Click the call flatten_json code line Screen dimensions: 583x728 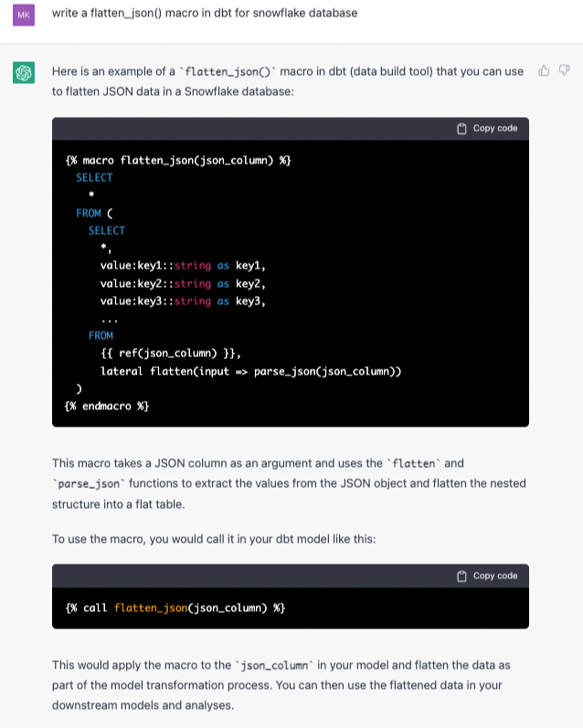click(x=175, y=607)
